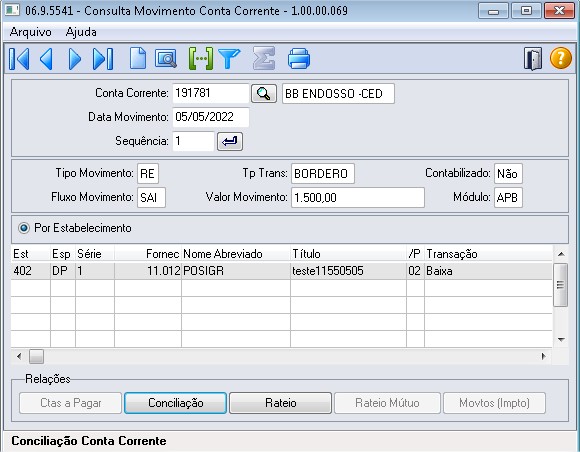Open the Arquivo menu

click(x=30, y=32)
